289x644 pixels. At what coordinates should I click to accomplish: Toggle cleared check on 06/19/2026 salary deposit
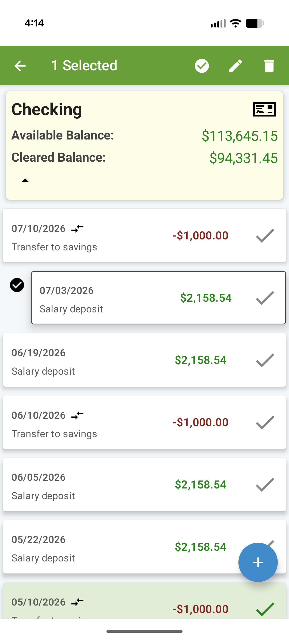(x=265, y=360)
